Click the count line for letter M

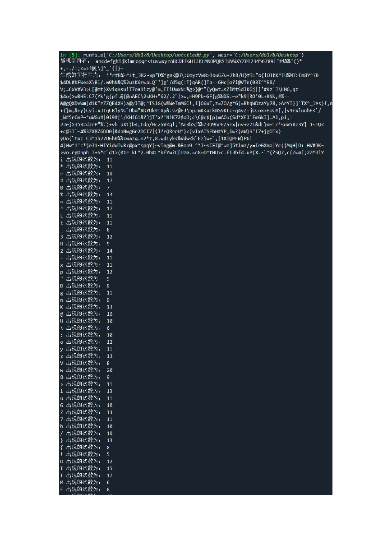[x=85, y=482]
